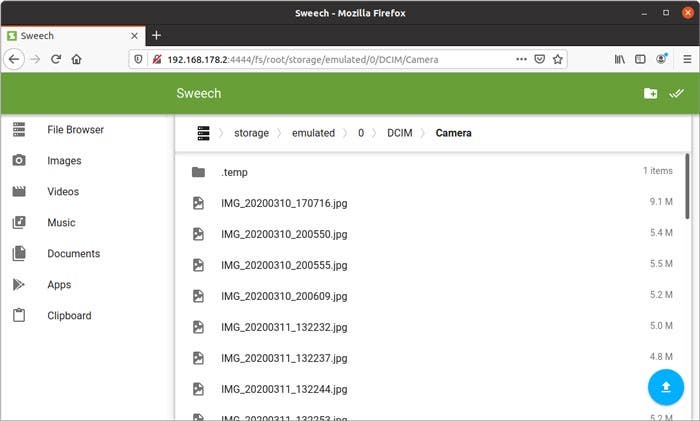700x421 pixels.
Task: Navigate to the 0 breadcrumb folder
Action: [x=361, y=133]
